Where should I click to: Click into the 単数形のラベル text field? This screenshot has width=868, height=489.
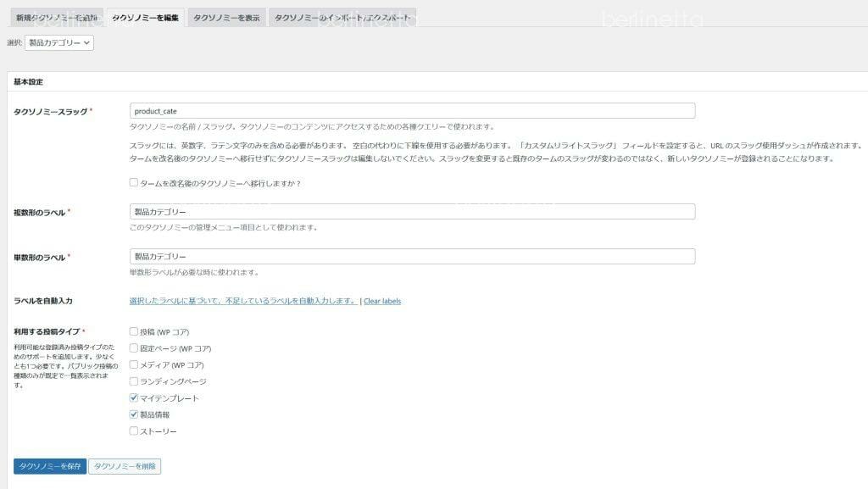tap(412, 256)
